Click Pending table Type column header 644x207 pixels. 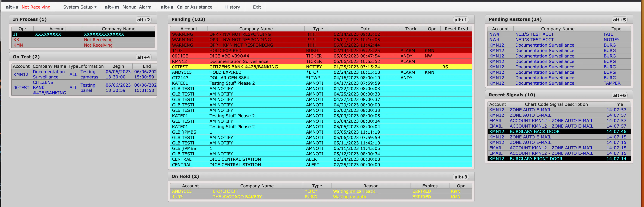point(318,29)
